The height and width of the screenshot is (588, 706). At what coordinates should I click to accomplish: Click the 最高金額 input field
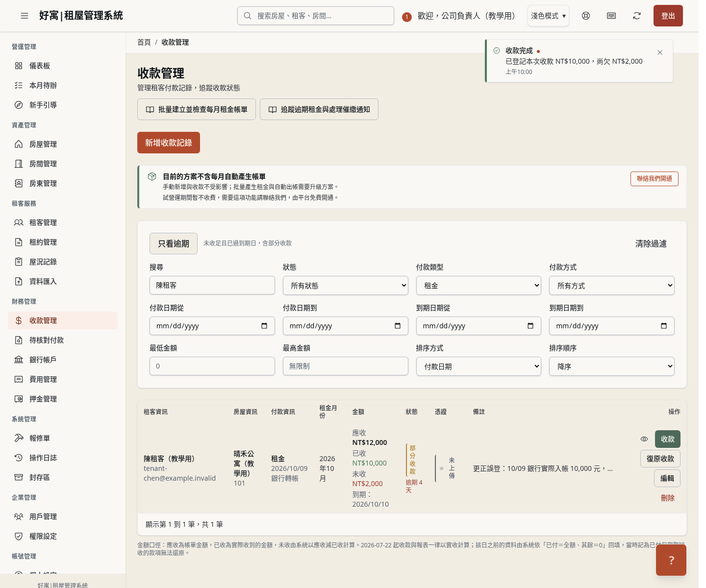tap(346, 366)
